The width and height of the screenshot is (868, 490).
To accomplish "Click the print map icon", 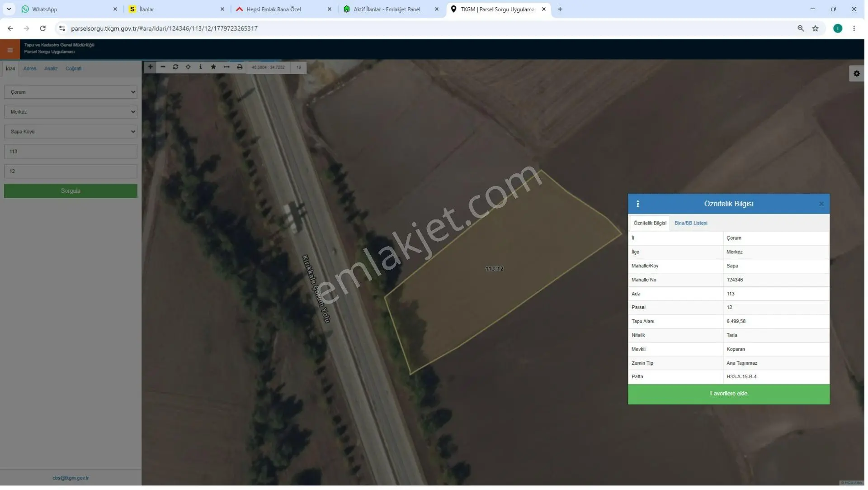I will tap(240, 67).
